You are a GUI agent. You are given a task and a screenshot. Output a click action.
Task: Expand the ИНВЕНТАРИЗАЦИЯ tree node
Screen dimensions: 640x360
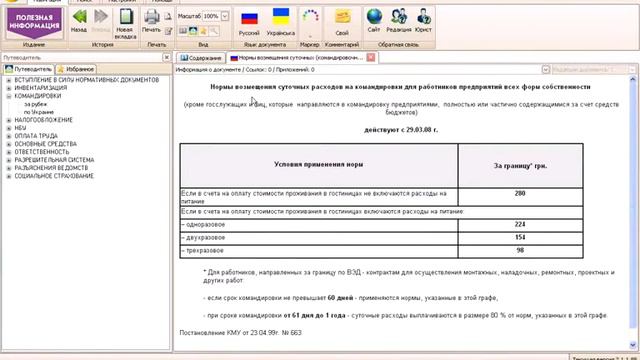[9, 88]
